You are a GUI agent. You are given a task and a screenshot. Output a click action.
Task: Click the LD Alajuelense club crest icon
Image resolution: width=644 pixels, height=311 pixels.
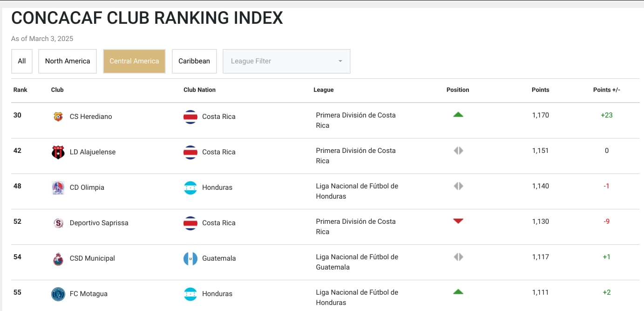(x=58, y=152)
